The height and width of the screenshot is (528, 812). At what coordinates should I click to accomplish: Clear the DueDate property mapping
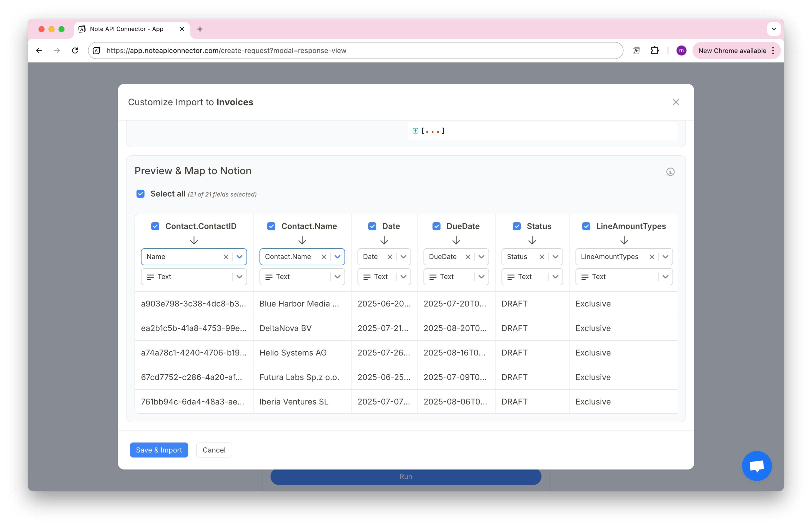coord(468,256)
